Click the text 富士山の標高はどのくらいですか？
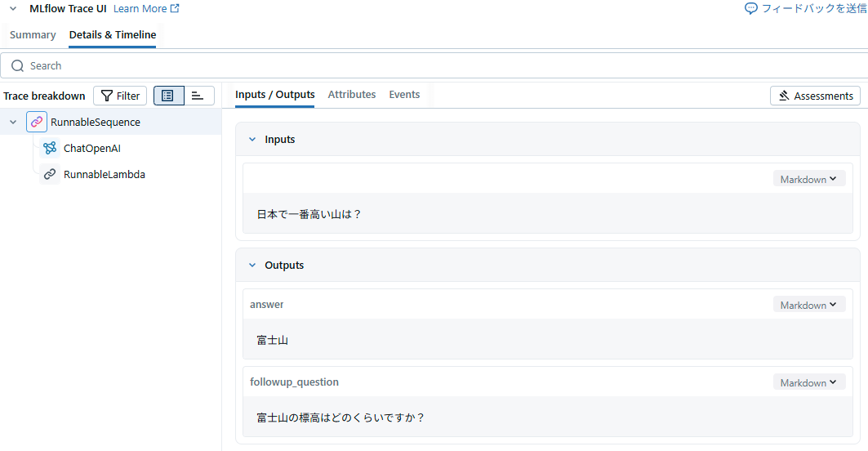Screen dimensions: 868x451 (x=341, y=418)
